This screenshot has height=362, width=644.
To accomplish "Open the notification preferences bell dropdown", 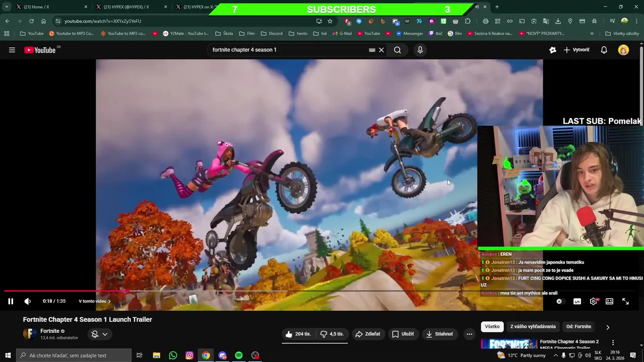I will (99, 334).
